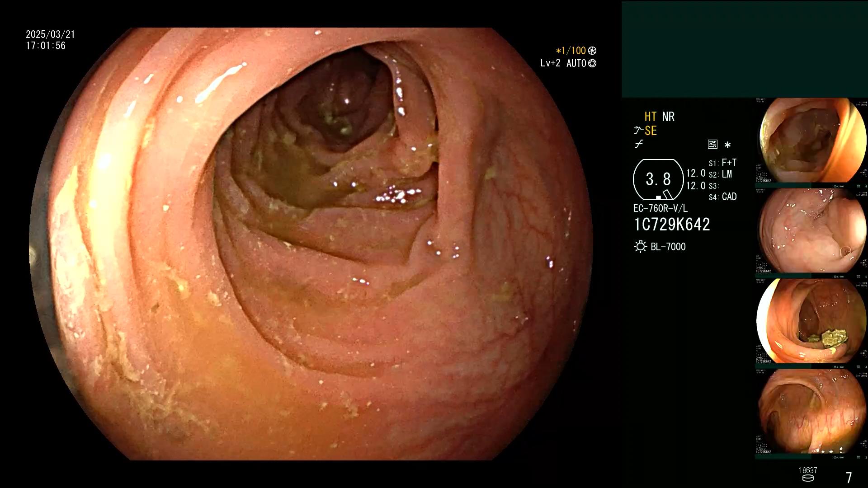Click the *1/100 shutter speed value
Viewport: 868px width, 488px height.
(x=571, y=51)
